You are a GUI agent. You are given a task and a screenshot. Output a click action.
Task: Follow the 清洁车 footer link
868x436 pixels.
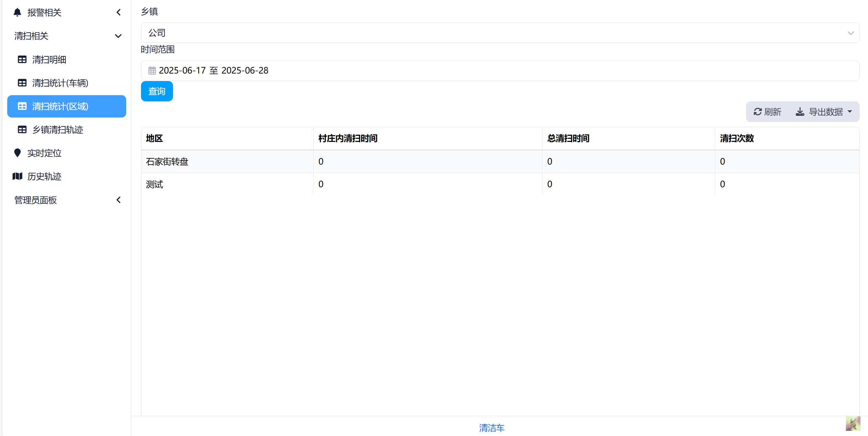coord(492,428)
